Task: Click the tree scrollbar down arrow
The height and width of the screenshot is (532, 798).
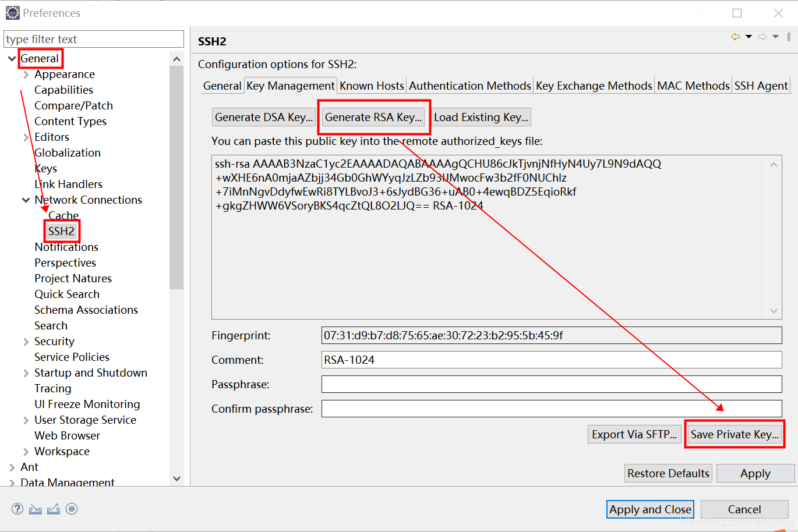Action: point(177,478)
